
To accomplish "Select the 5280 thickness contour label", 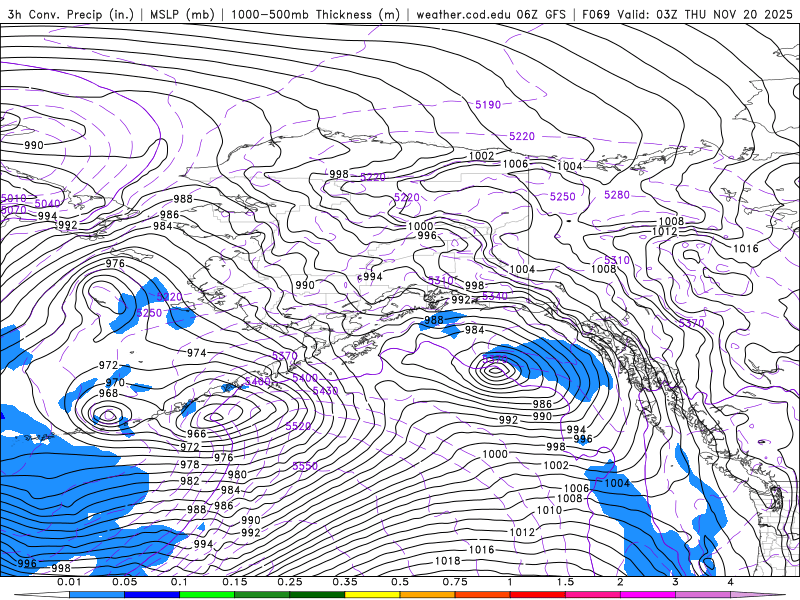I will (x=617, y=195).
